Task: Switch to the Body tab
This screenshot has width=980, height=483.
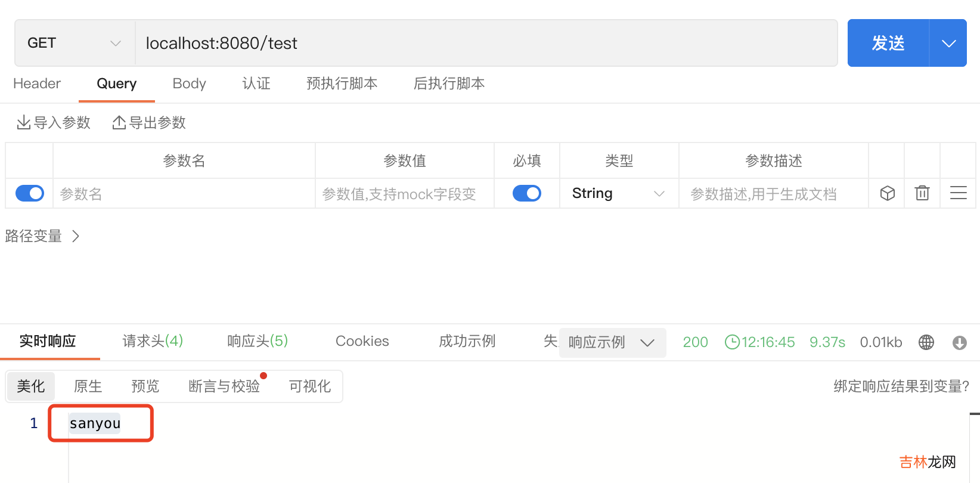Action: click(189, 83)
